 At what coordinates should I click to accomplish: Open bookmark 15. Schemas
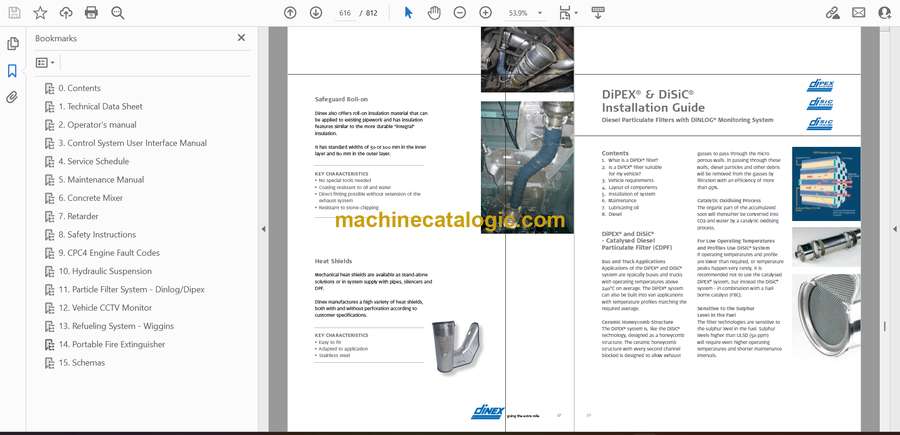(82, 363)
